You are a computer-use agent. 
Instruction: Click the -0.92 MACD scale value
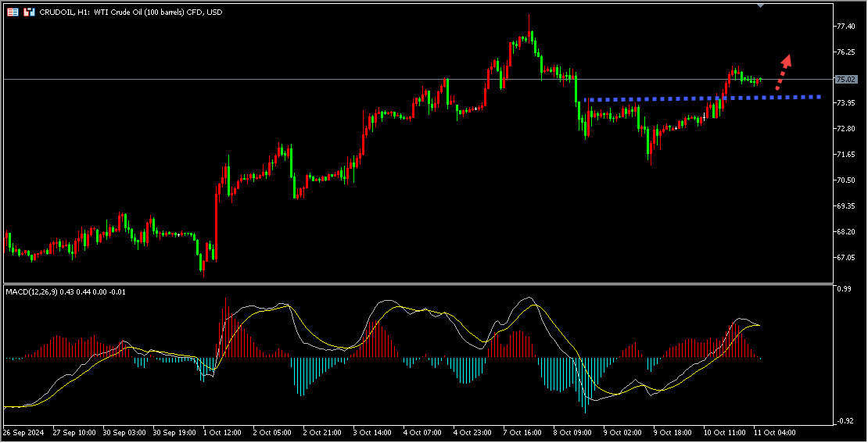pos(845,421)
